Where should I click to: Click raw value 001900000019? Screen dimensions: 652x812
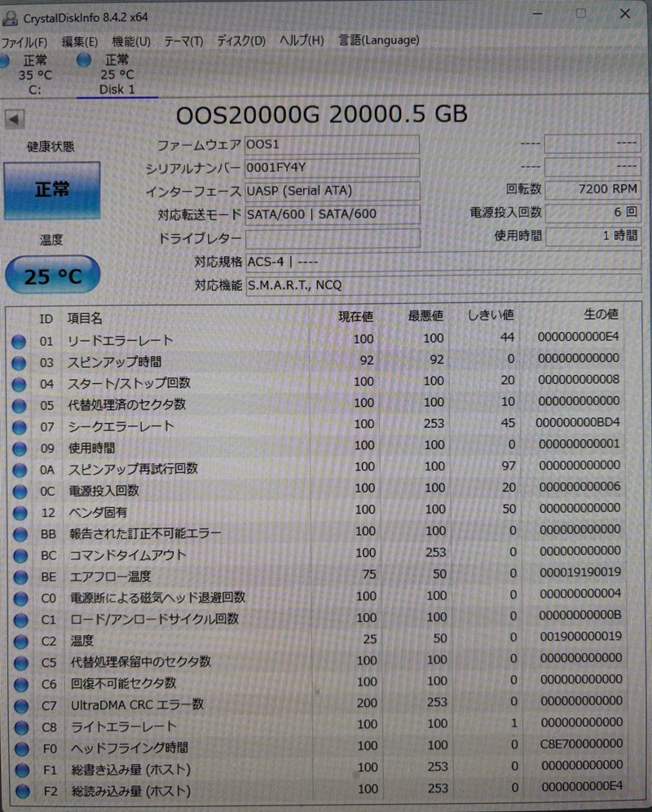pos(580,637)
